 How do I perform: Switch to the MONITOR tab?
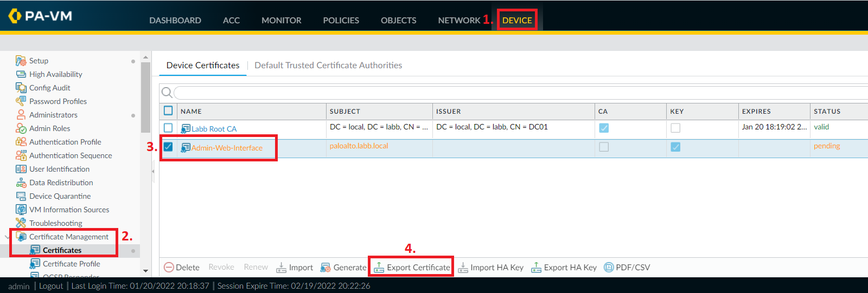click(x=281, y=20)
